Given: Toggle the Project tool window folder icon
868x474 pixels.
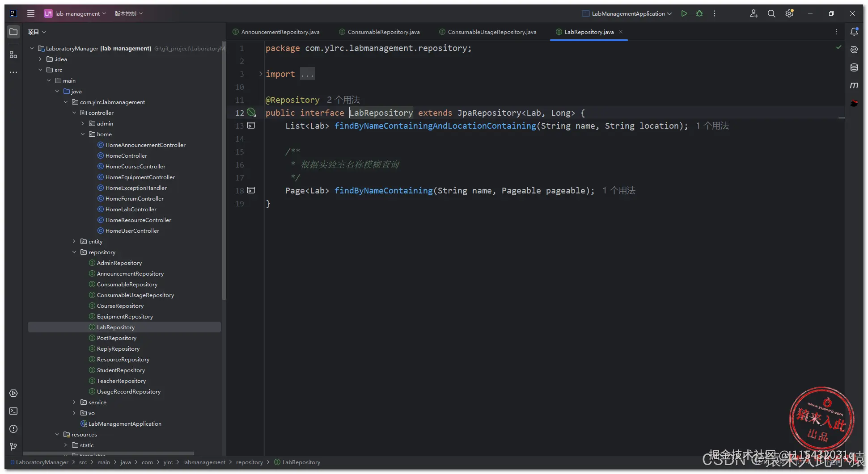Looking at the screenshot, I should click(x=13, y=32).
